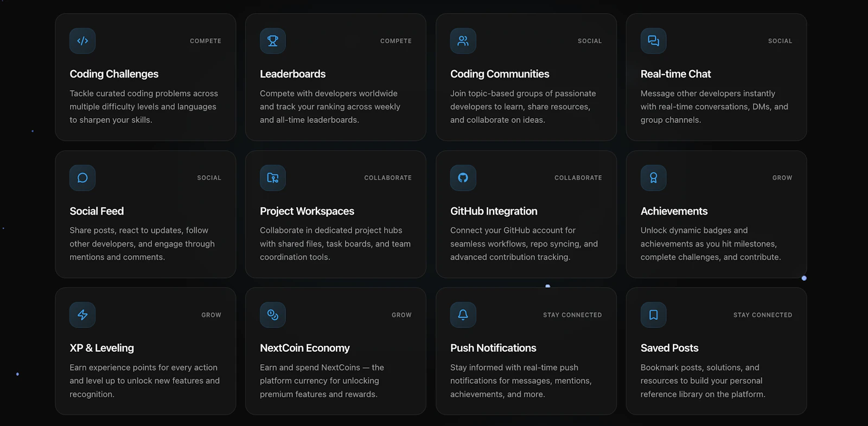This screenshot has height=426, width=868.
Task: Click the Saved Posts heading
Action: pyautogui.click(x=669, y=348)
